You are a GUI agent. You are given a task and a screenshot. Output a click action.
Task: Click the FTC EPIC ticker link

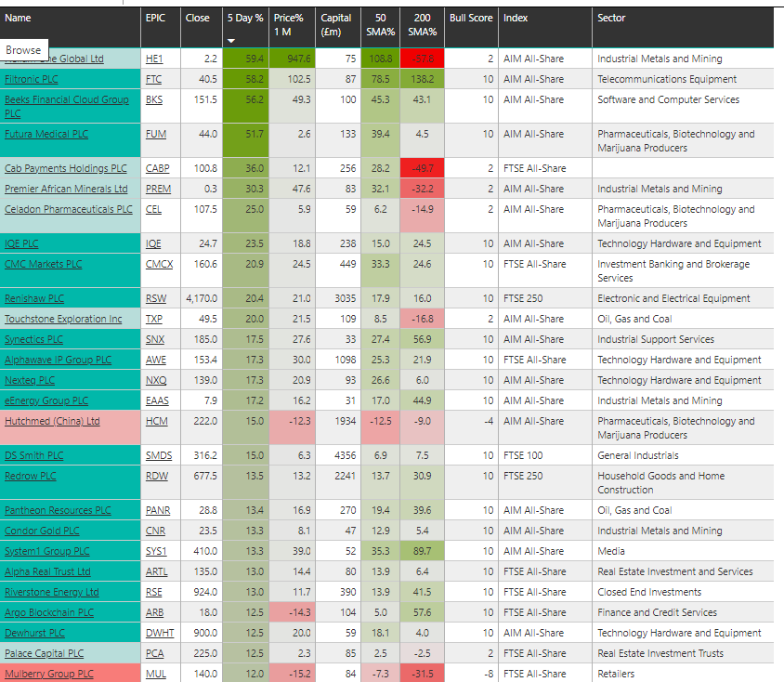coord(153,80)
